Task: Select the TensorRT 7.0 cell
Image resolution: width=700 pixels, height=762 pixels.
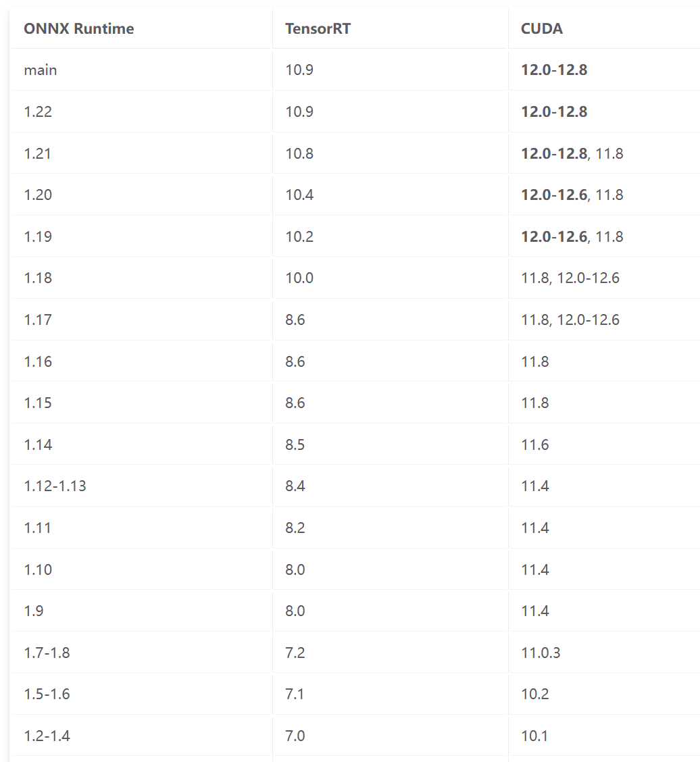Action: pos(295,736)
